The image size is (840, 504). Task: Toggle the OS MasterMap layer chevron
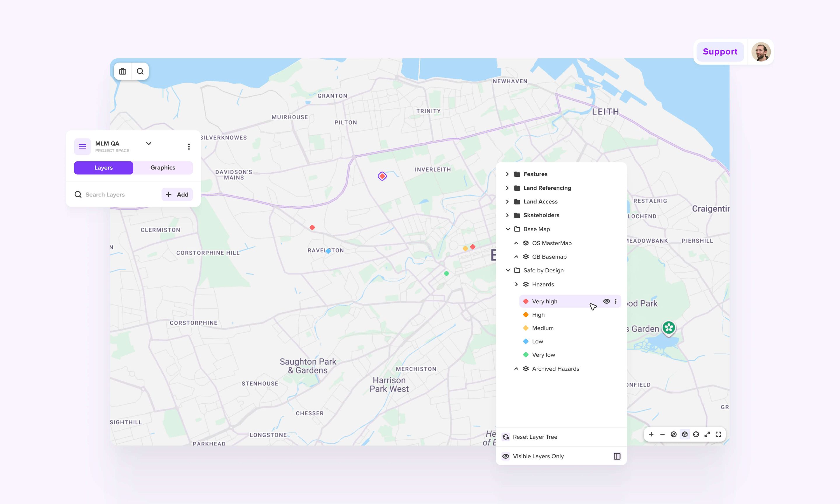click(517, 243)
